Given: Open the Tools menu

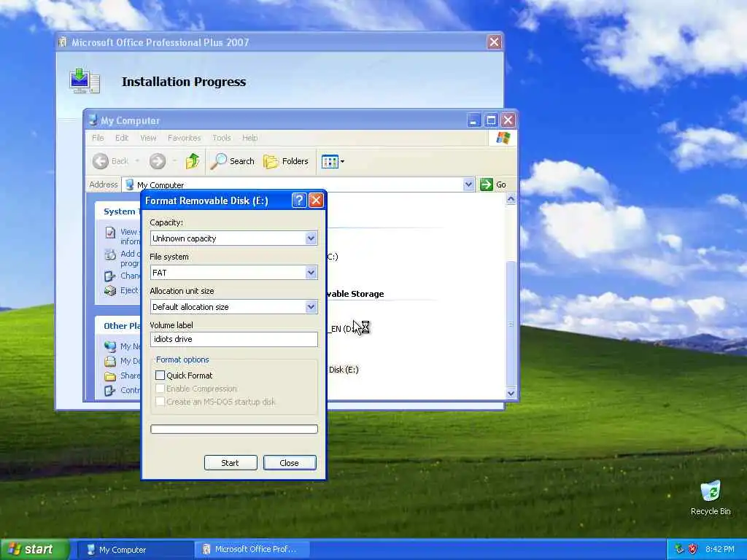Looking at the screenshot, I should 222,138.
